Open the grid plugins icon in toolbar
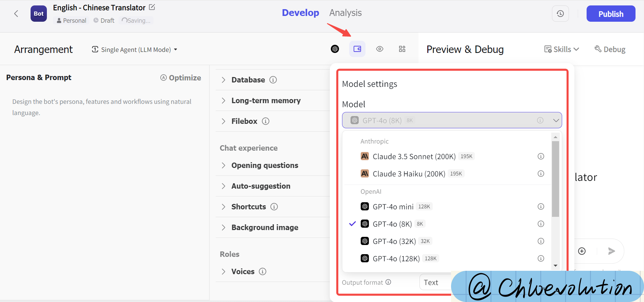This screenshot has height=302, width=644. coord(402,49)
